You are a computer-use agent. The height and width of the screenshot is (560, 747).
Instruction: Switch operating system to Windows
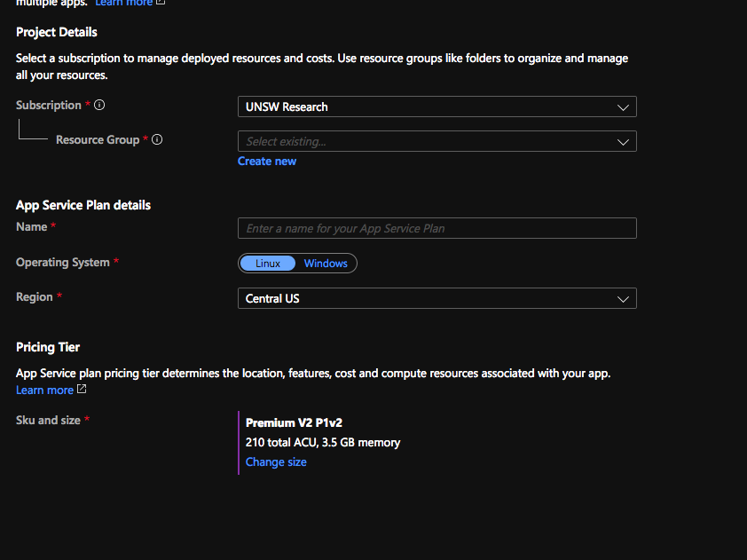pos(326,263)
